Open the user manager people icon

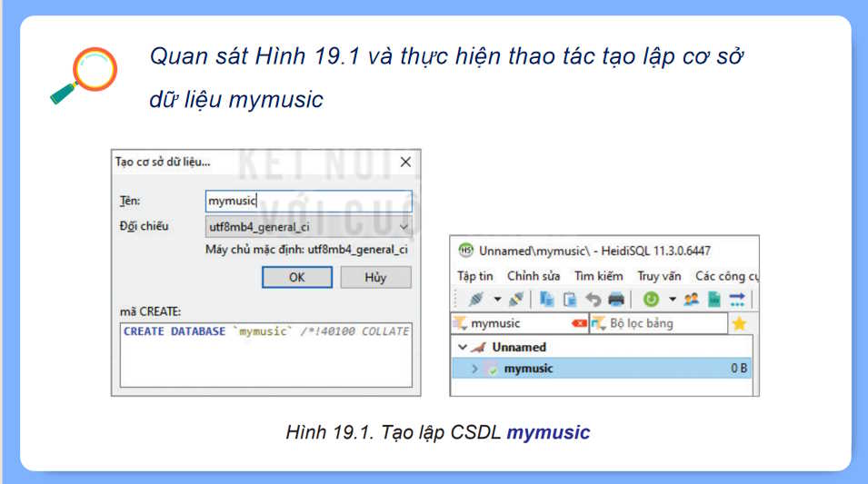[691, 300]
